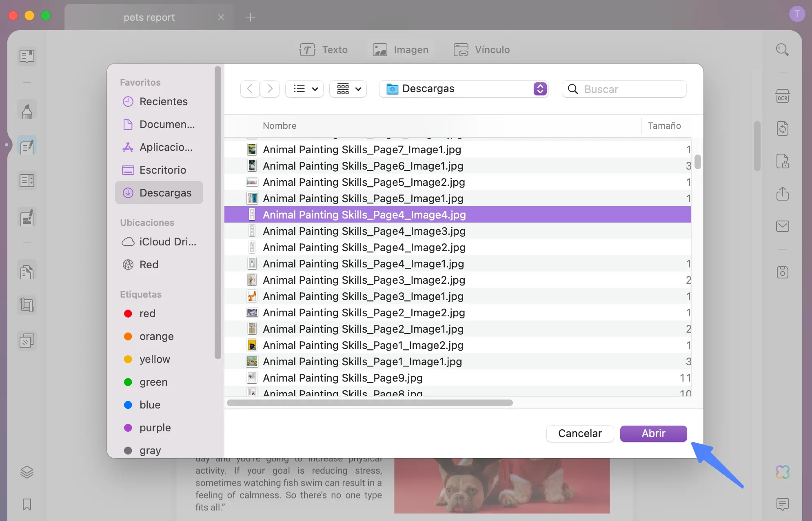Open the grouping options dropdown
812x521 pixels.
pyautogui.click(x=348, y=89)
